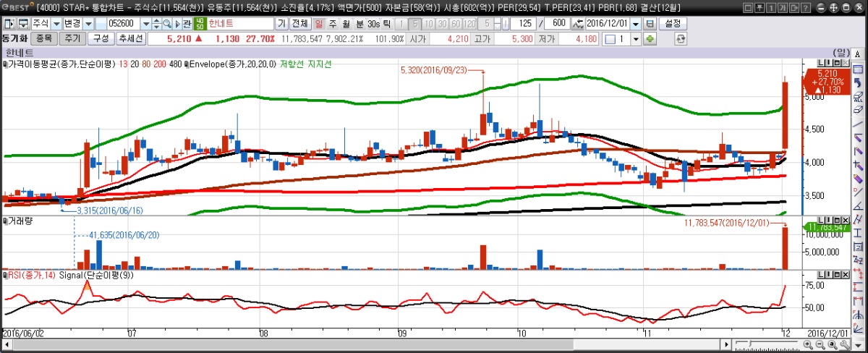Screen dimensions: 868x353
Task: Click the 관 watchlist button beside the code
Action: click(187, 23)
